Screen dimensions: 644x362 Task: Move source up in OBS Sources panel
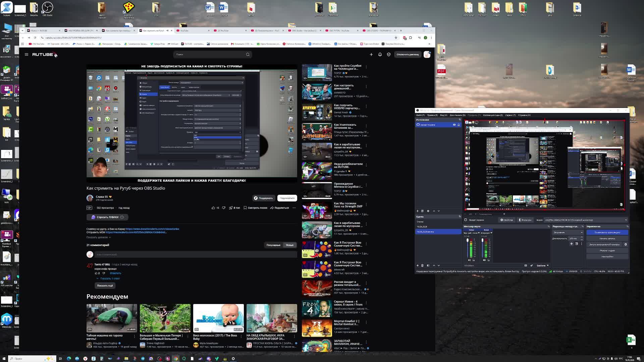pos(434,211)
